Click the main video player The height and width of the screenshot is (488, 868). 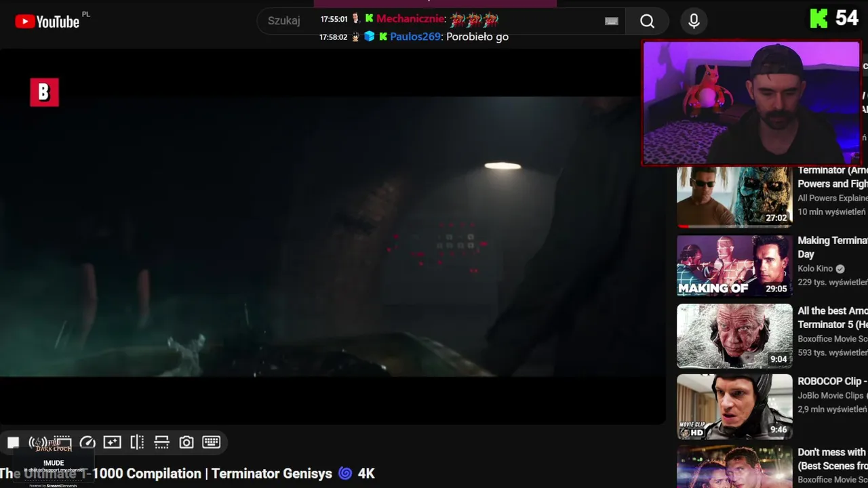(332, 236)
